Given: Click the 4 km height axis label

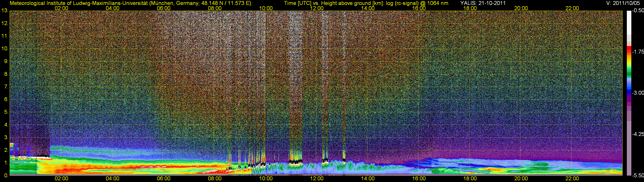Looking at the screenshot, I should 6,125.
